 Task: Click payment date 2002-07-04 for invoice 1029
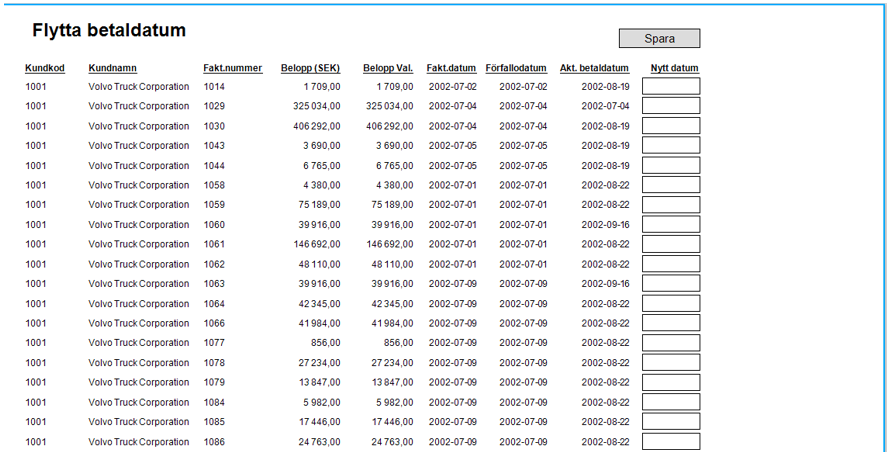pos(605,106)
